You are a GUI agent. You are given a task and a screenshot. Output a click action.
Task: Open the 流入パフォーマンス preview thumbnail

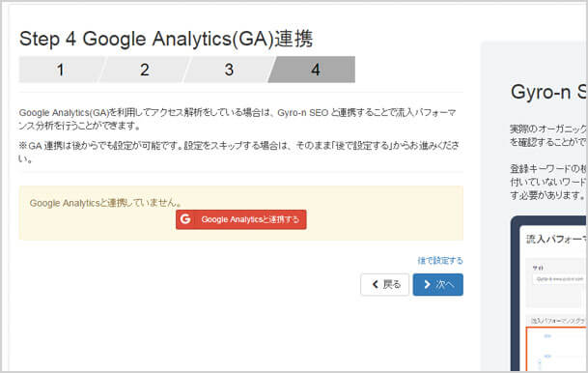click(x=549, y=295)
